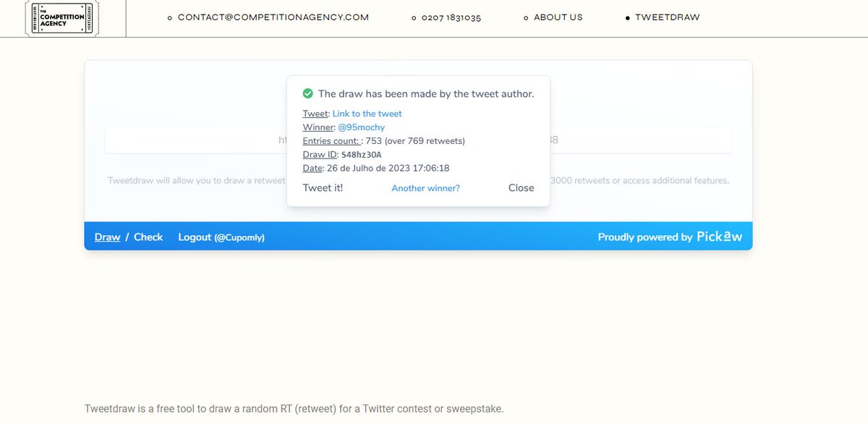
Task: Click the 'Tweetdraw is a free tool' description
Action: [x=294, y=409]
